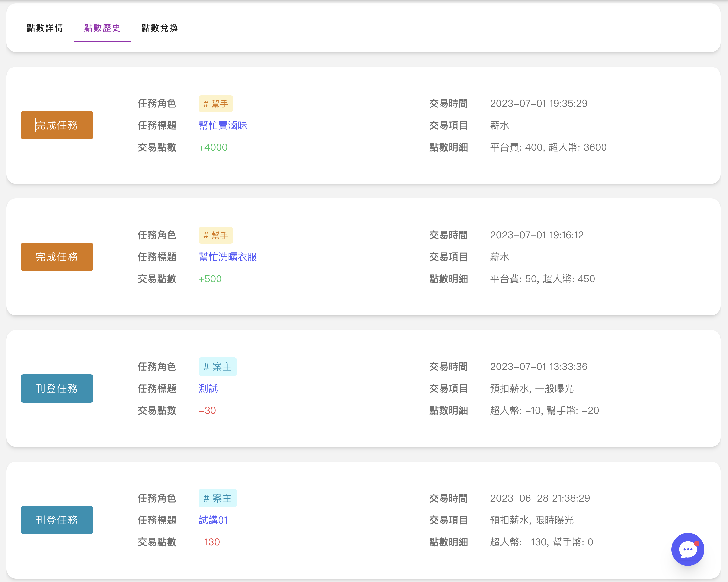This screenshot has width=728, height=582.
Task: Open the 試講01 task title link
Action: pyautogui.click(x=213, y=520)
